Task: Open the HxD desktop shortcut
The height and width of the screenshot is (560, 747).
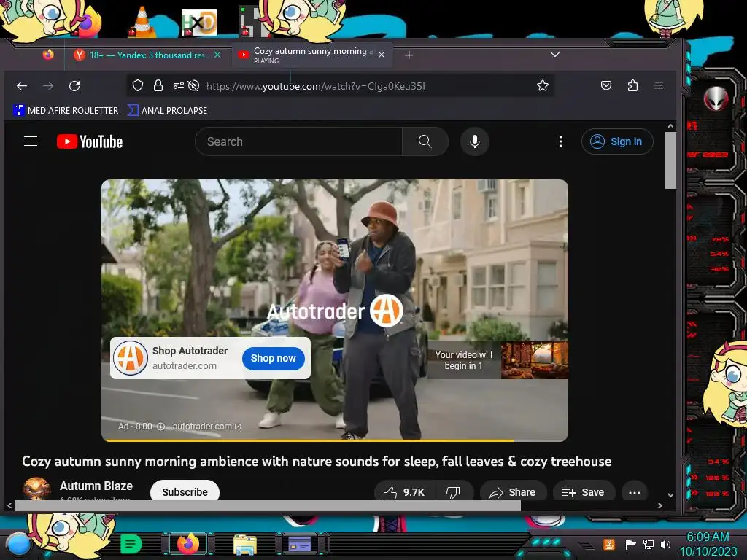Action: (x=198, y=23)
